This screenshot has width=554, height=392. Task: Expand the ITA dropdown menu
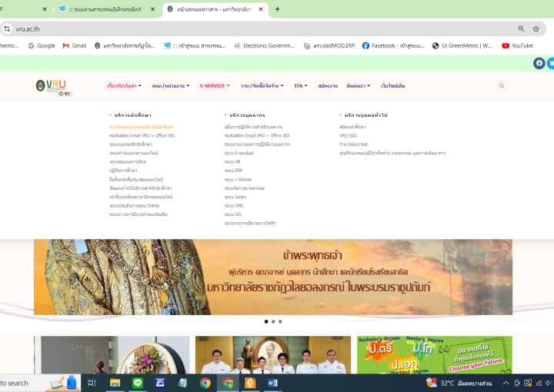(x=301, y=86)
